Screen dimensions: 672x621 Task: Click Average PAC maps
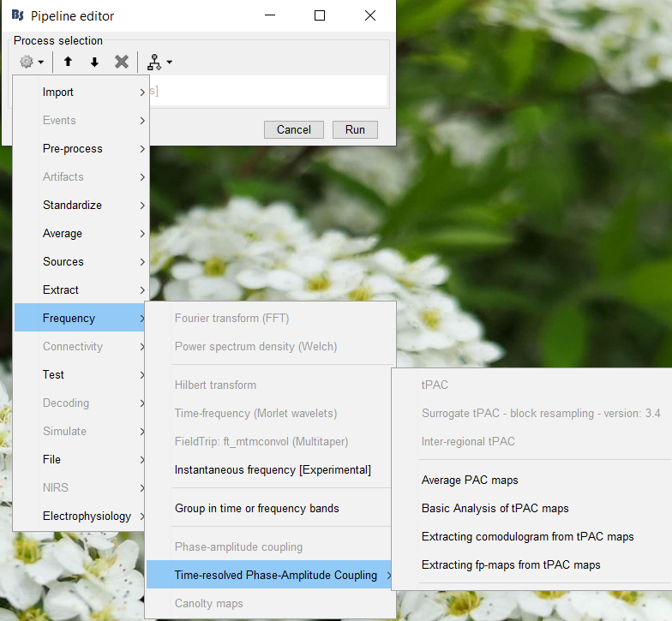coord(470,480)
